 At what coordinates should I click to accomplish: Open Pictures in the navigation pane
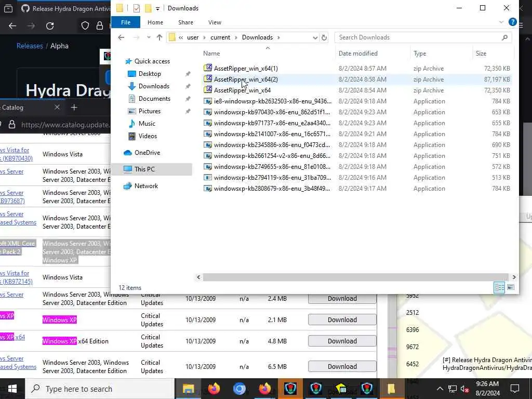click(149, 111)
